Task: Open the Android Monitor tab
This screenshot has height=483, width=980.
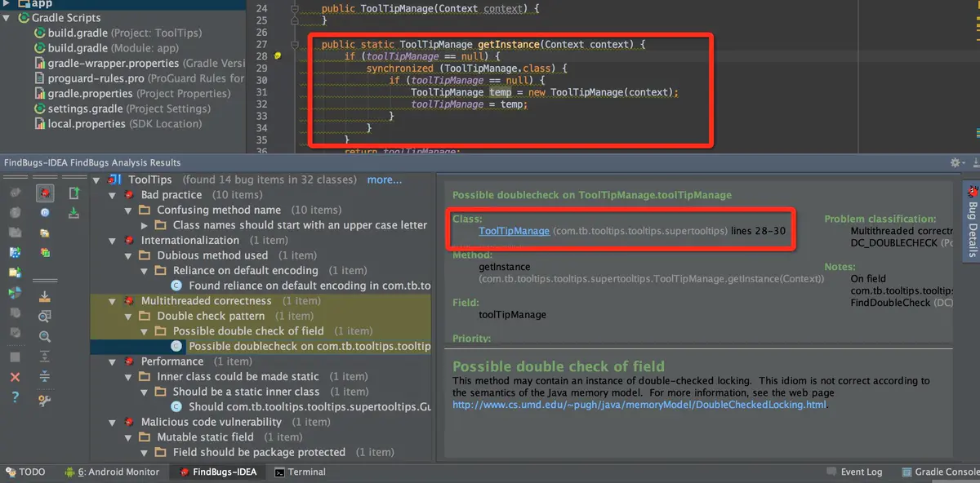Action: [111, 472]
